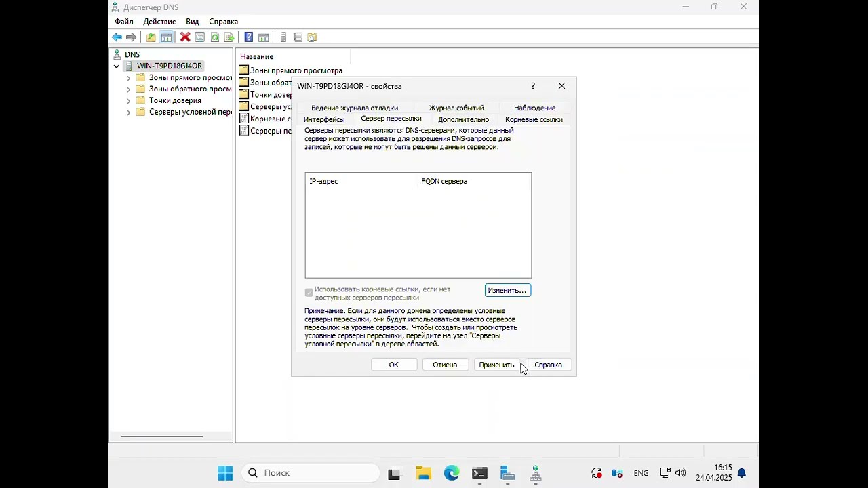The height and width of the screenshot is (488, 868).
Task: Close the properties dialog with X
Action: point(561,86)
